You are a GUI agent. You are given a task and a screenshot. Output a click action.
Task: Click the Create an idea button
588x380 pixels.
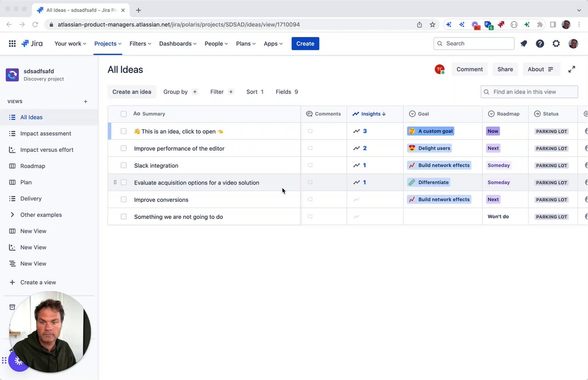132,92
